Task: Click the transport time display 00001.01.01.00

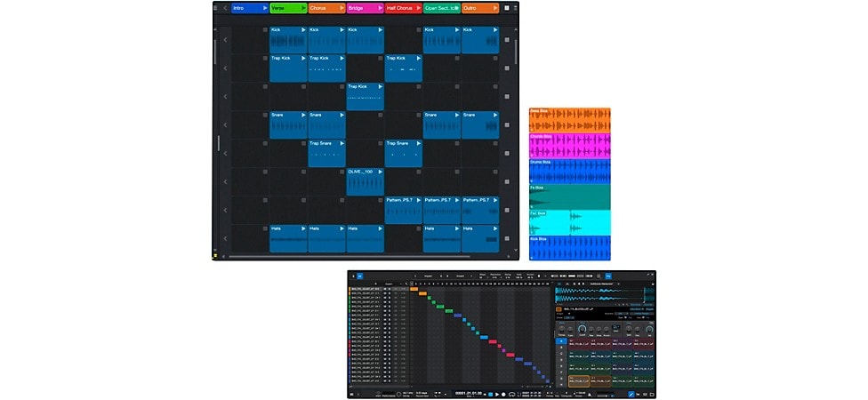Action: (x=469, y=393)
